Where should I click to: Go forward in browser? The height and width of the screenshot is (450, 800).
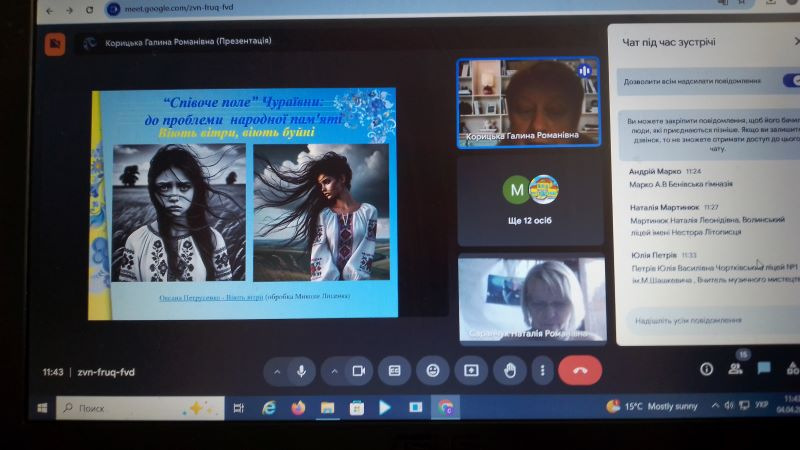pos(69,10)
